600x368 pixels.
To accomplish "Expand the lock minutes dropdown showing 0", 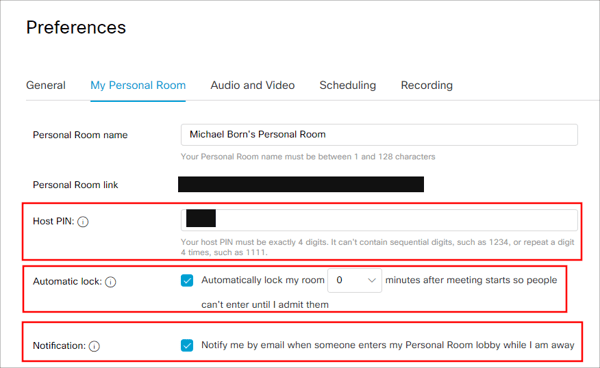I will click(x=354, y=280).
